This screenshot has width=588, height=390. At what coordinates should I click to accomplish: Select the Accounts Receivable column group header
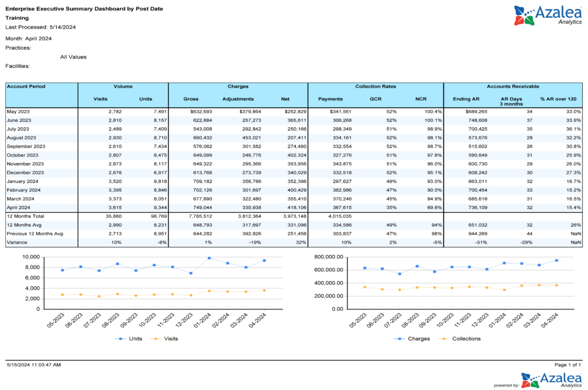[x=512, y=86]
